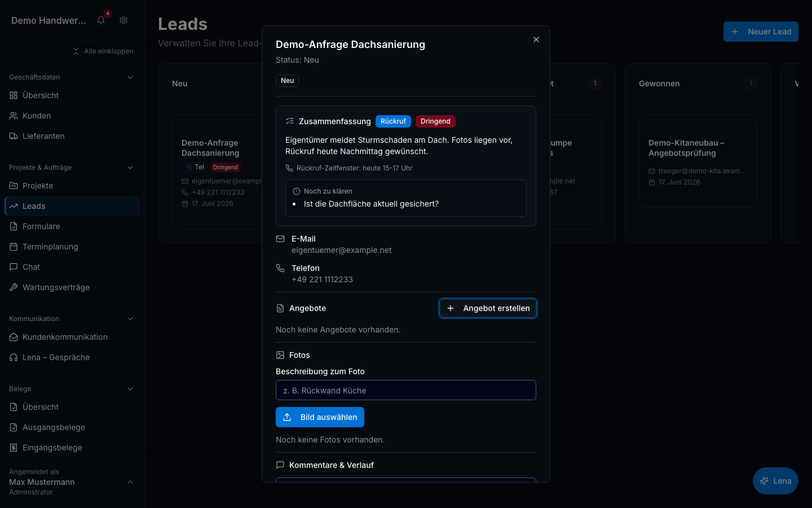This screenshot has height=508, width=812.
Task: Close the lead detail dialog
Action: coord(536,40)
